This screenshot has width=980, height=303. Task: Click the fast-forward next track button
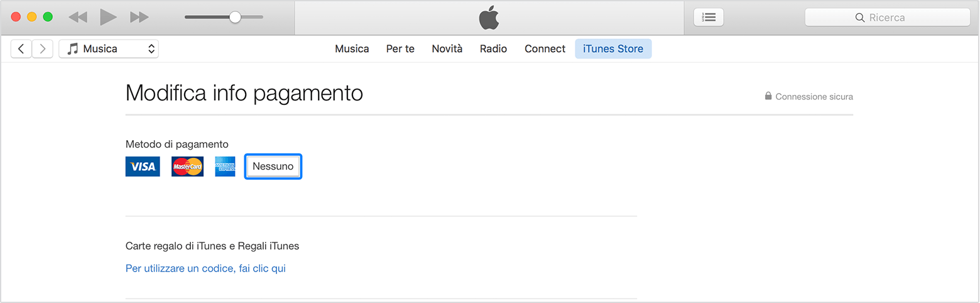139,18
